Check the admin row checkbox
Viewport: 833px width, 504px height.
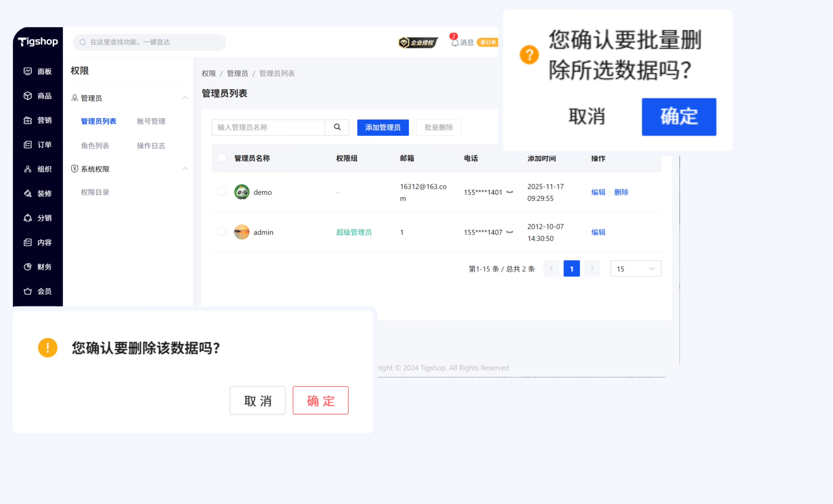[222, 232]
